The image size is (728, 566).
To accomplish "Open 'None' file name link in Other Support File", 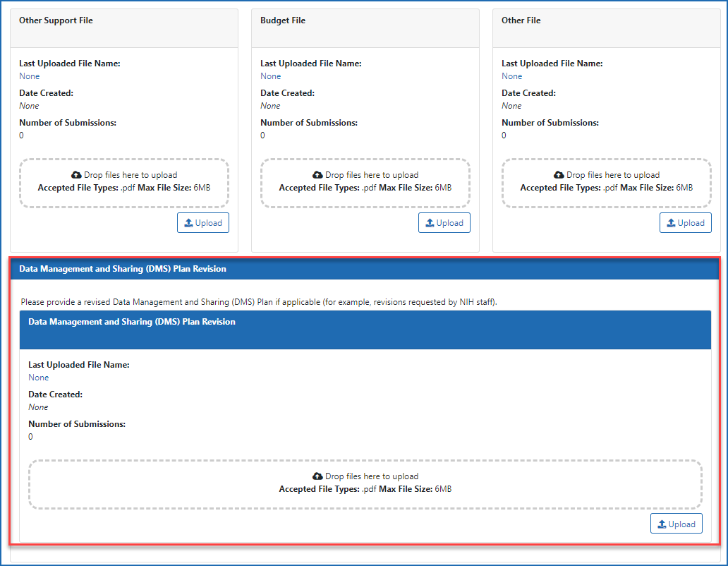I will click(30, 76).
